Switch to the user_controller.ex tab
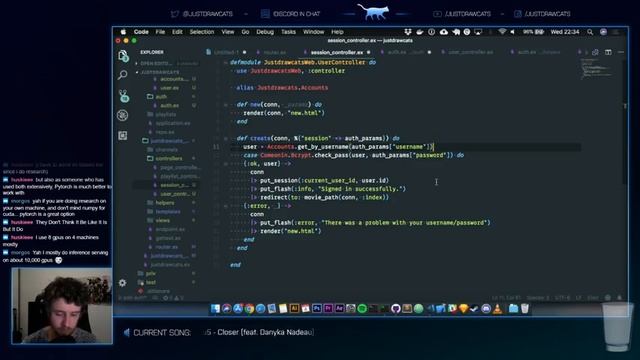This screenshot has width=640, height=360. [471, 52]
